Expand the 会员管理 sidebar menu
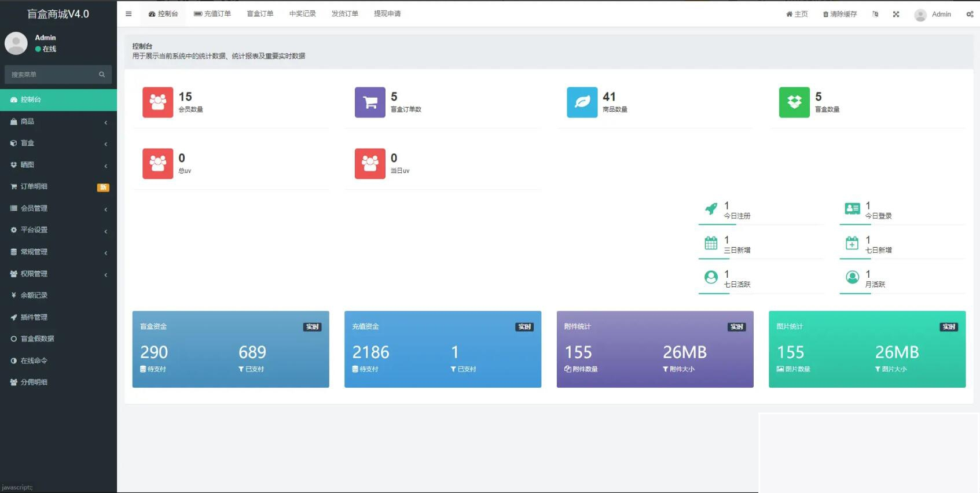980x493 pixels. coord(58,208)
